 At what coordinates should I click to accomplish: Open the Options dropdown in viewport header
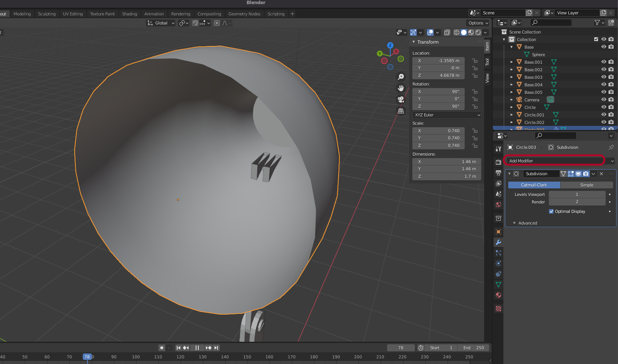click(478, 23)
